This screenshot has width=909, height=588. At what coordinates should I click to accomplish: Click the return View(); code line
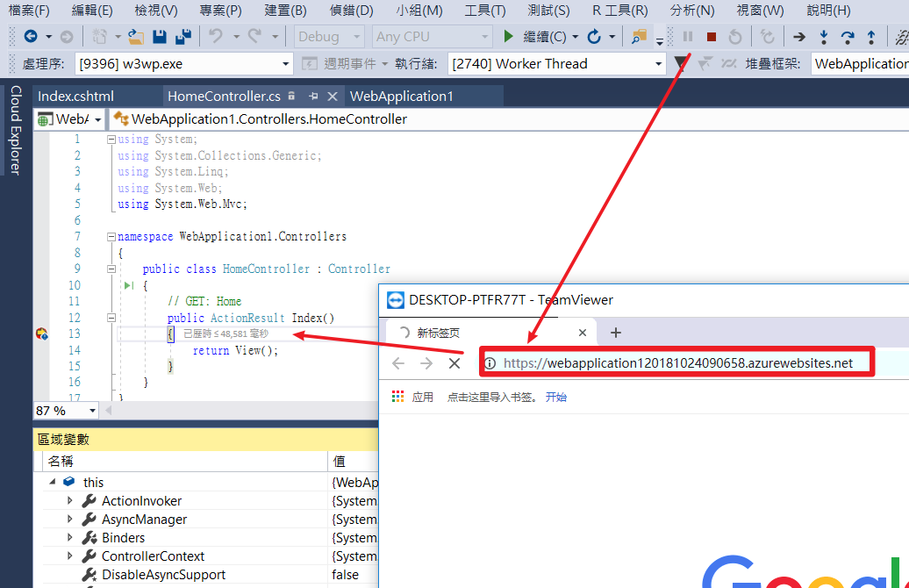[x=235, y=350]
